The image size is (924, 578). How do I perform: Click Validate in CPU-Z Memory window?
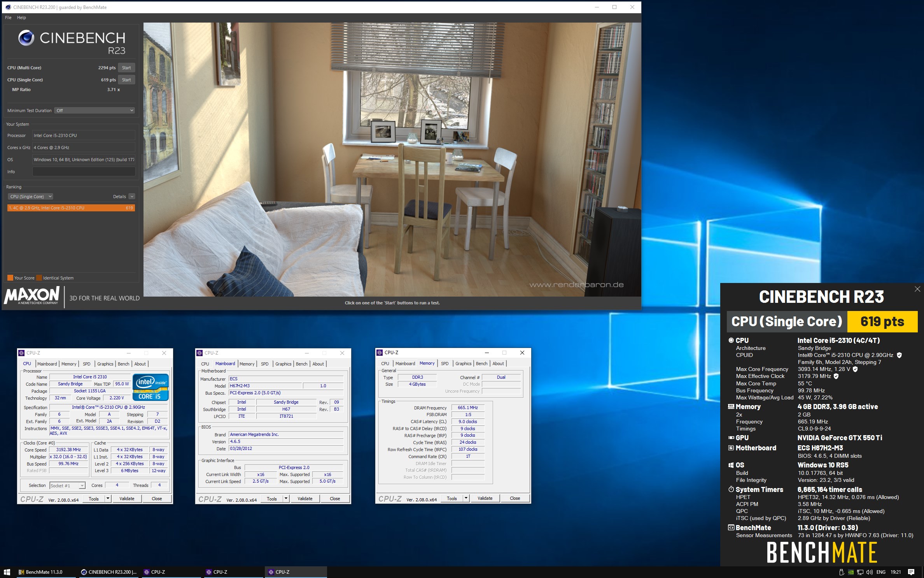(485, 498)
